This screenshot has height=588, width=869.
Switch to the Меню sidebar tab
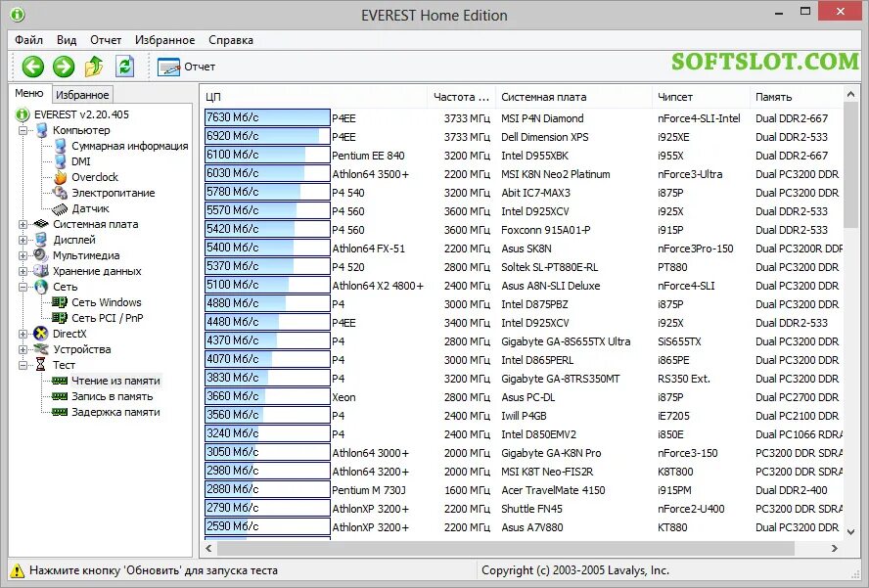coord(29,93)
